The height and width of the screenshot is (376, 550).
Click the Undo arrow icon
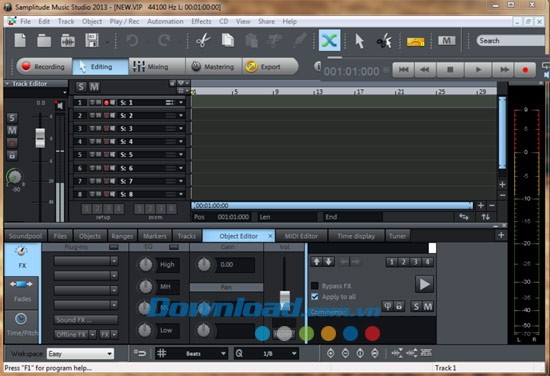tap(132, 41)
